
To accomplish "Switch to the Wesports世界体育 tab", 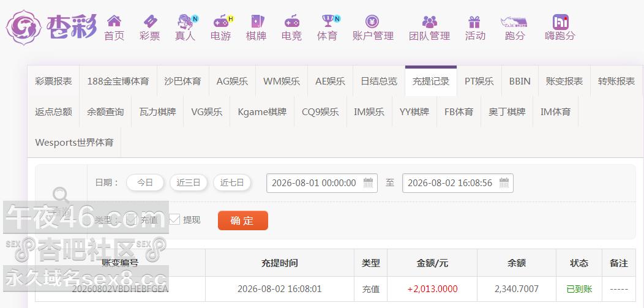I will [x=74, y=143].
